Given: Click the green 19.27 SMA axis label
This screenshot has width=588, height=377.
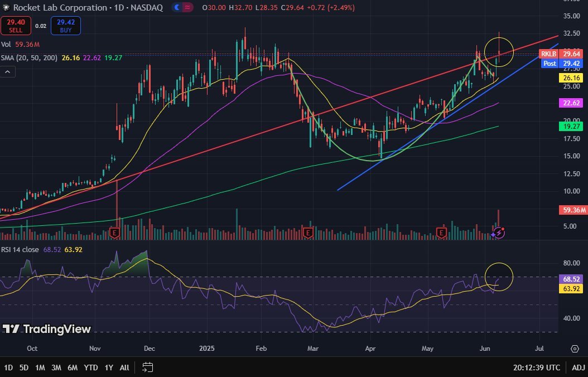Looking at the screenshot, I should click(x=571, y=127).
